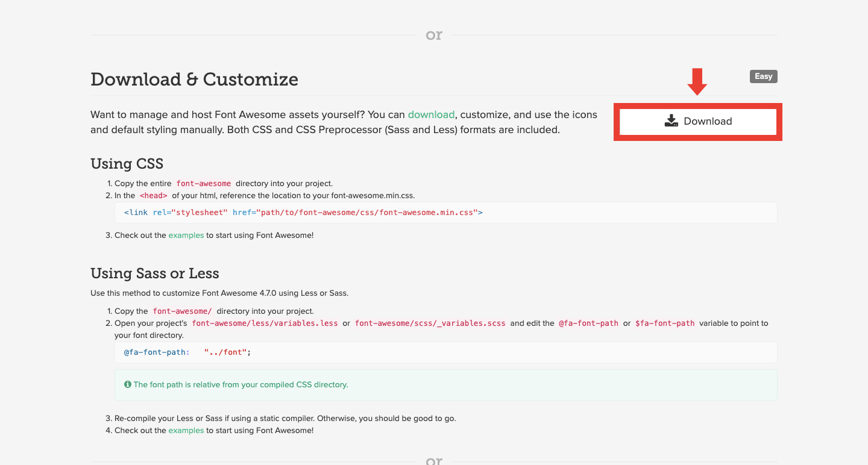Click the info circle icon in the font path note
The width and height of the screenshot is (868, 465).
tap(128, 384)
